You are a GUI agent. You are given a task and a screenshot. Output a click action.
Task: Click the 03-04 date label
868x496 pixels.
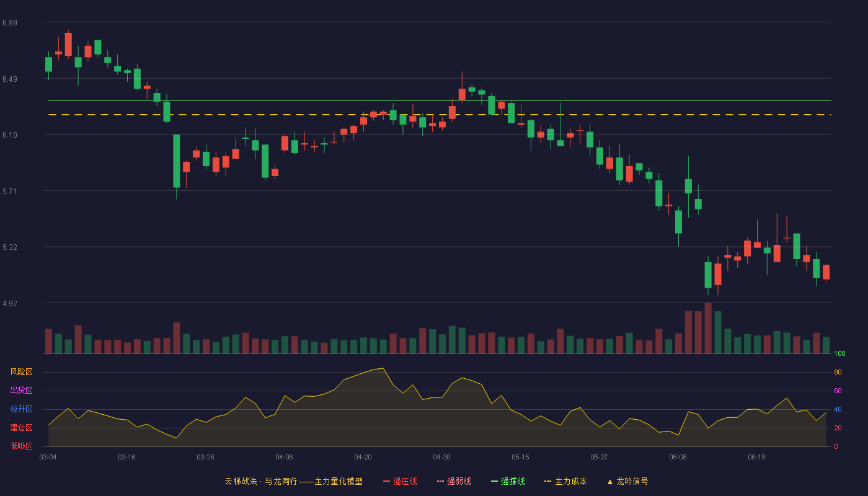pos(48,457)
